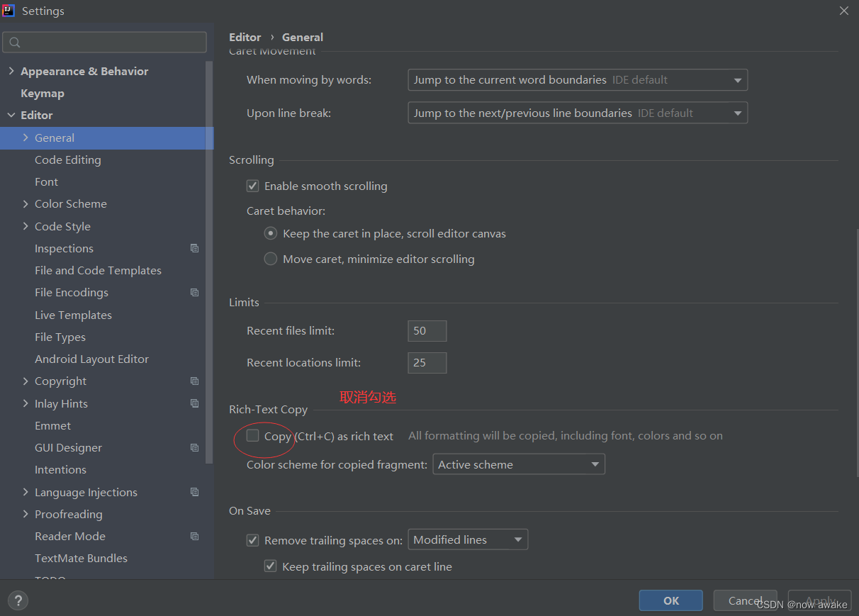Click the OK button
This screenshot has height=616, width=859.
pos(670,600)
